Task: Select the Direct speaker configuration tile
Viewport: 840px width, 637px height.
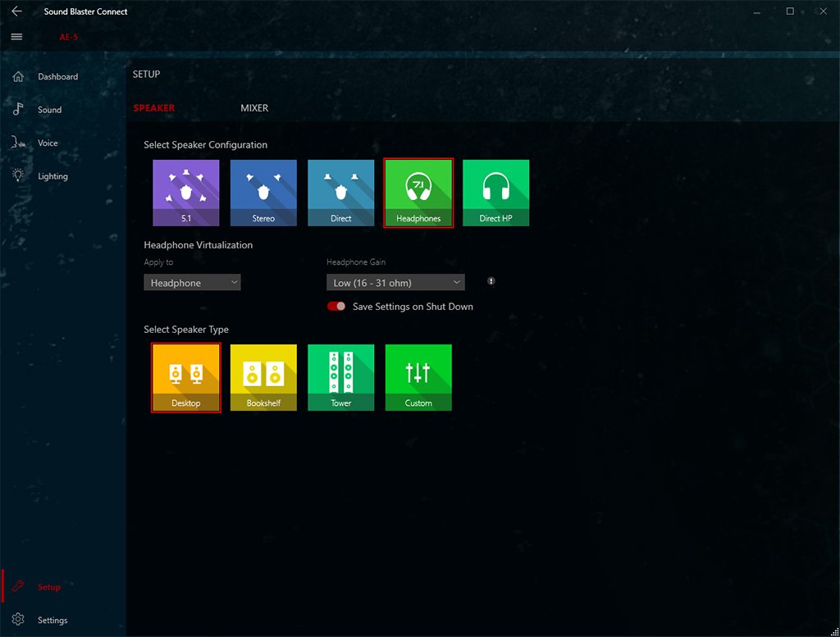Action: [x=341, y=193]
